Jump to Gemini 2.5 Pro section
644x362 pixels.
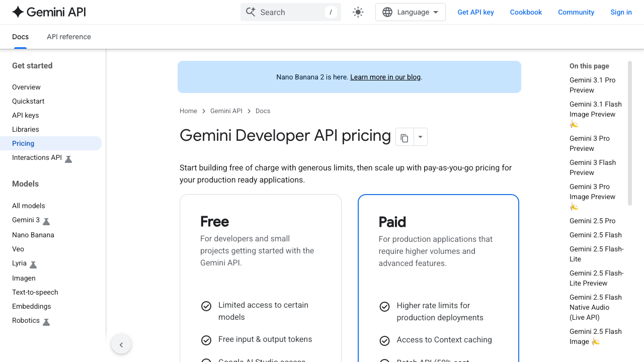point(592,221)
